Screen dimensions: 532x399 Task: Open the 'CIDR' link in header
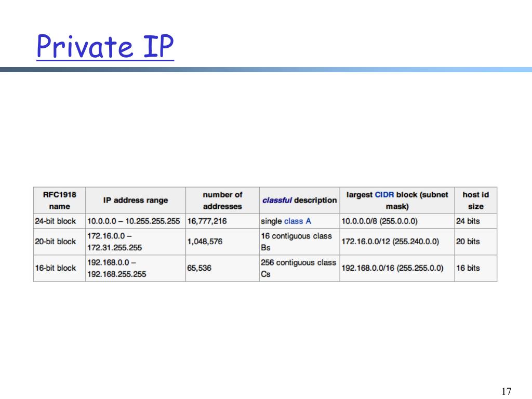click(384, 194)
